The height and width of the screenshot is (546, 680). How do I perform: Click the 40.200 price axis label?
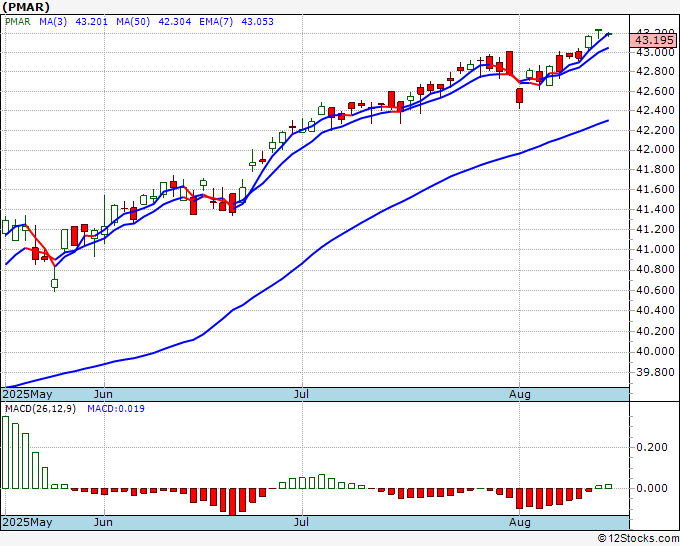click(x=655, y=331)
